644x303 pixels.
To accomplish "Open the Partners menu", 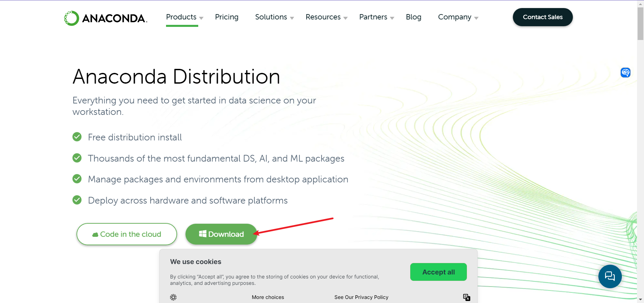I will click(373, 17).
